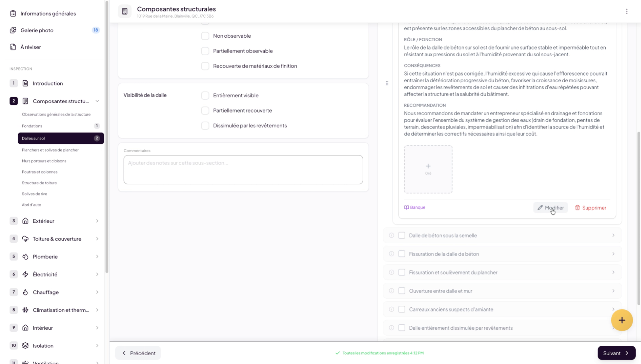Click the Modifier button
The height and width of the screenshot is (364, 641).
click(550, 208)
